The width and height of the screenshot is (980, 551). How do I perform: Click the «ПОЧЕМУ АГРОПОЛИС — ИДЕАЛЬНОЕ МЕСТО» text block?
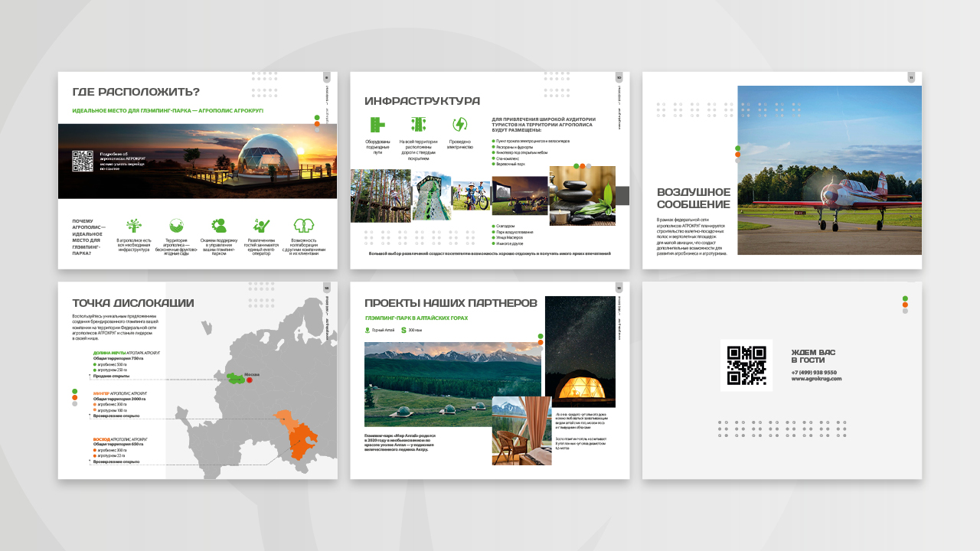pyautogui.click(x=90, y=237)
